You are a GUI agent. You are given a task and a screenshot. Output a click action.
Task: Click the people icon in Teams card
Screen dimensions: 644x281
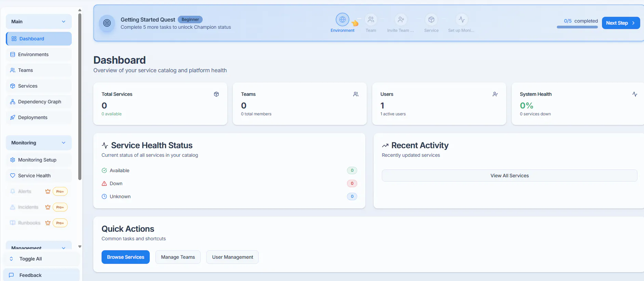[x=356, y=94]
